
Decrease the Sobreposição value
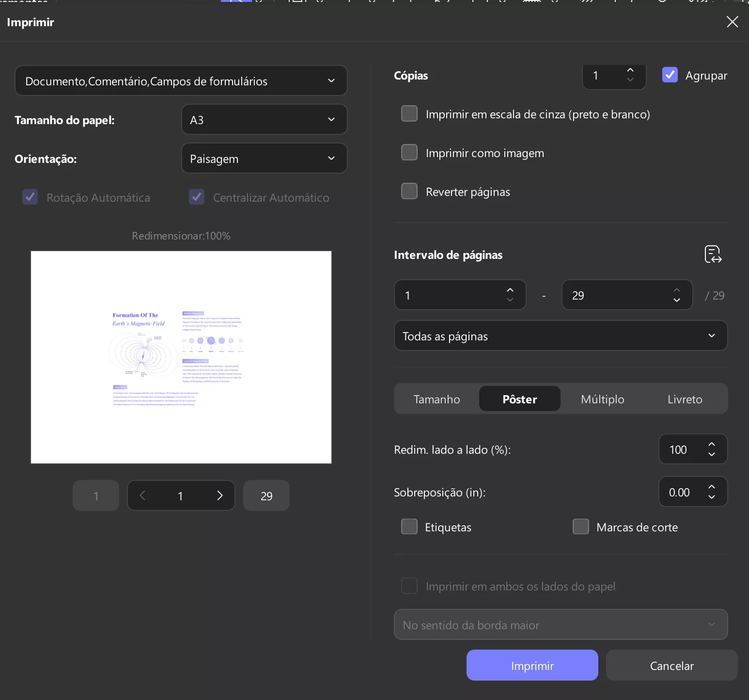712,497
